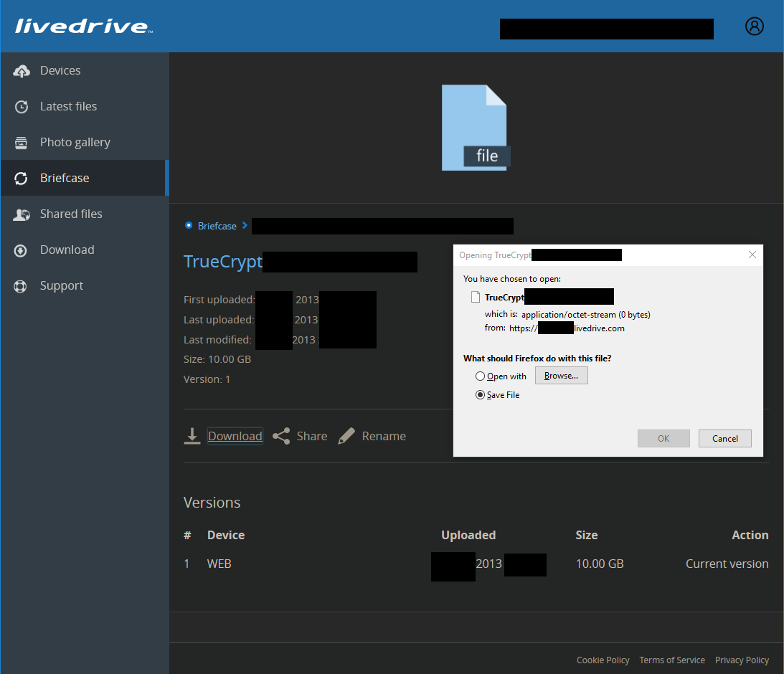Click the First uploaded label
The image size is (784, 674).
click(219, 300)
